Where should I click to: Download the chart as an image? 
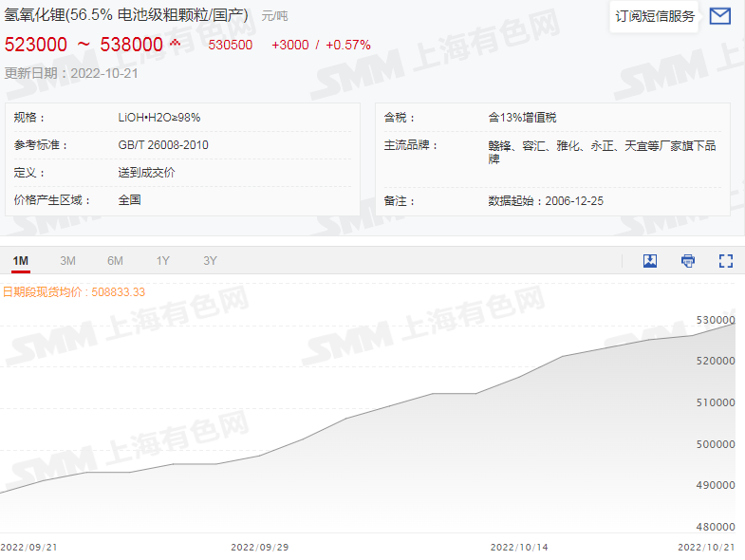(650, 261)
